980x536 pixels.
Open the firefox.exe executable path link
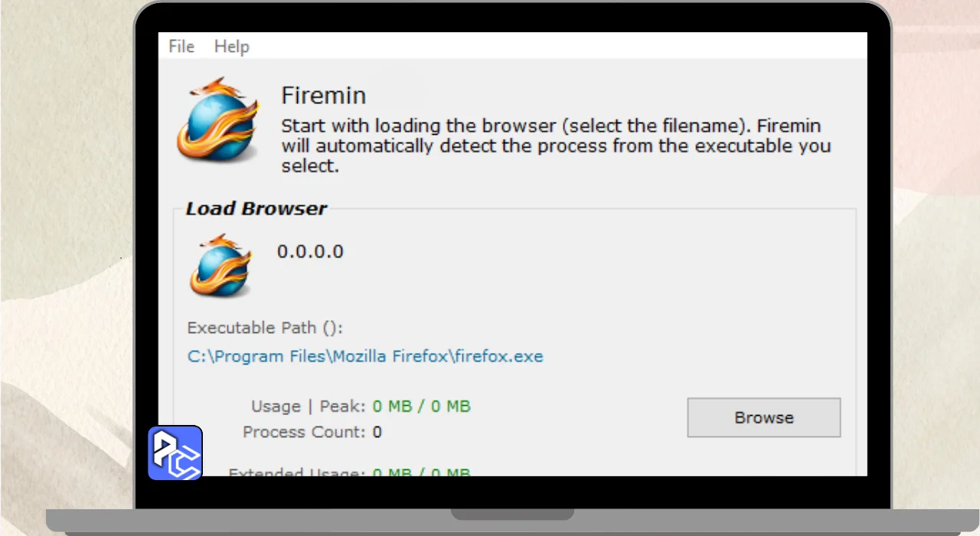tap(365, 356)
